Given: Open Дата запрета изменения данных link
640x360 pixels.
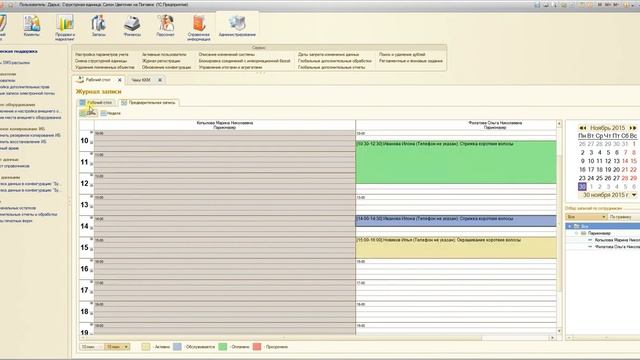Looking at the screenshot, I should point(328,54).
